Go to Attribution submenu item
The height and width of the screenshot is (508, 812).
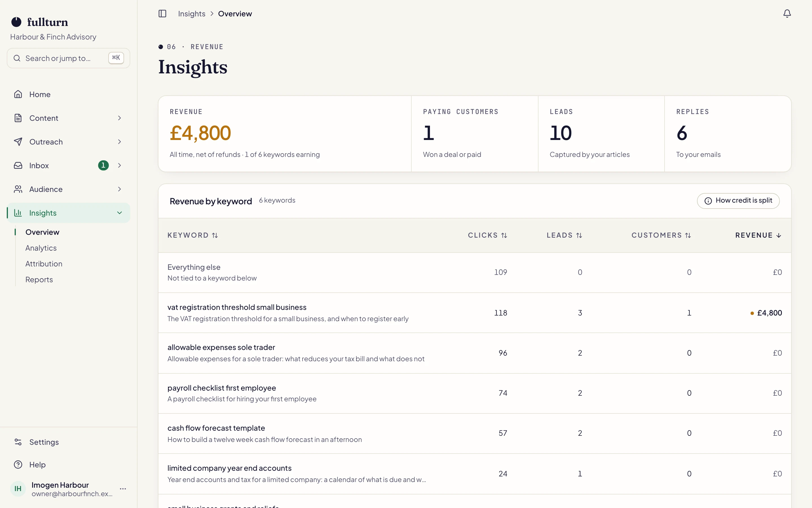(44, 264)
